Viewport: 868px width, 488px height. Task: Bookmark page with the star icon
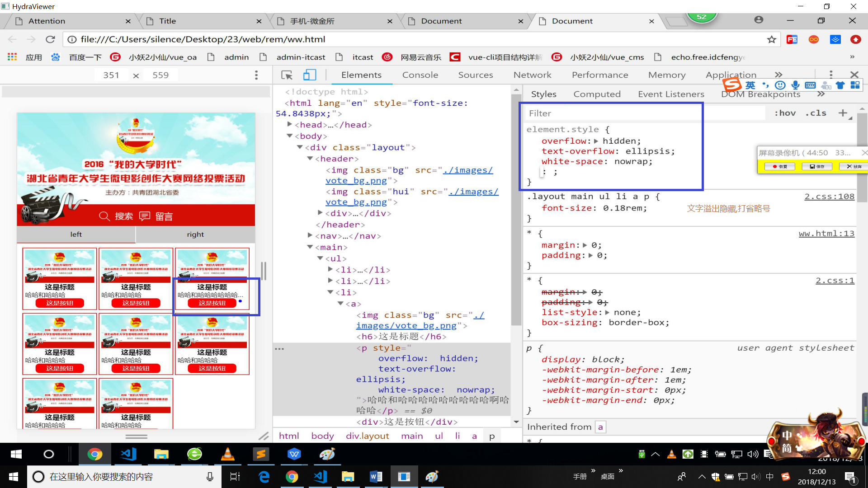click(771, 39)
